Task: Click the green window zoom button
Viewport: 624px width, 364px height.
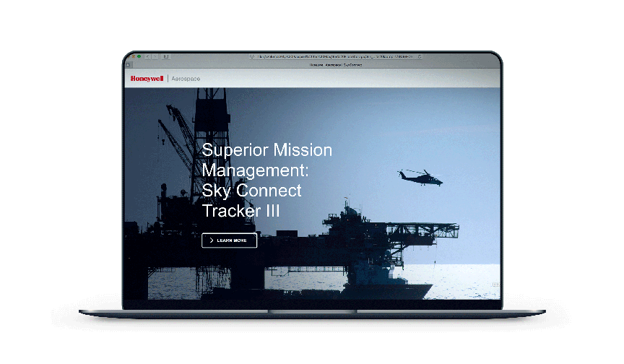Action: tap(139, 56)
